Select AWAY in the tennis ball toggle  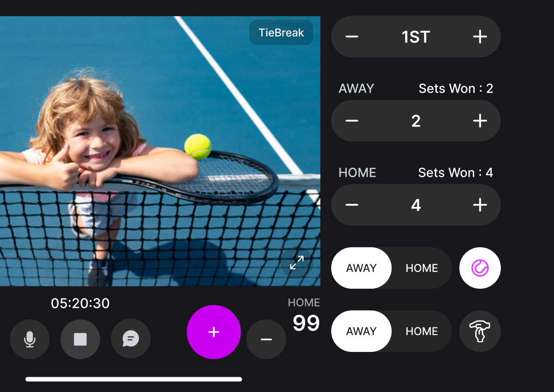pos(361,268)
